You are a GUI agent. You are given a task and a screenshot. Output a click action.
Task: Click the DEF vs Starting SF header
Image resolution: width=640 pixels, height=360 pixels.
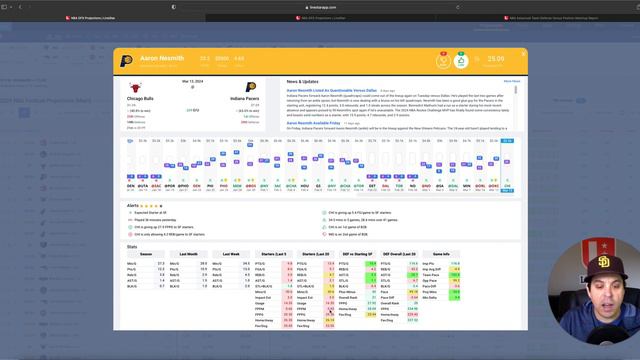(358, 254)
